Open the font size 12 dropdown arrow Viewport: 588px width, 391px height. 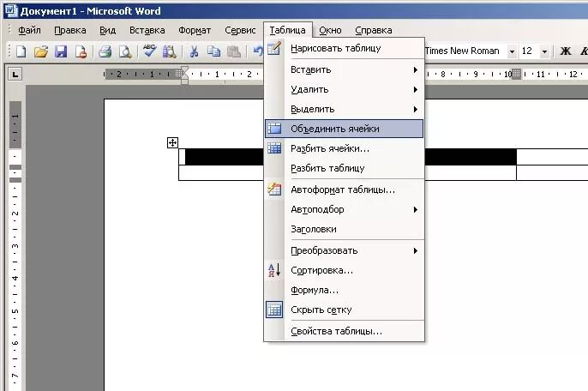pos(544,51)
